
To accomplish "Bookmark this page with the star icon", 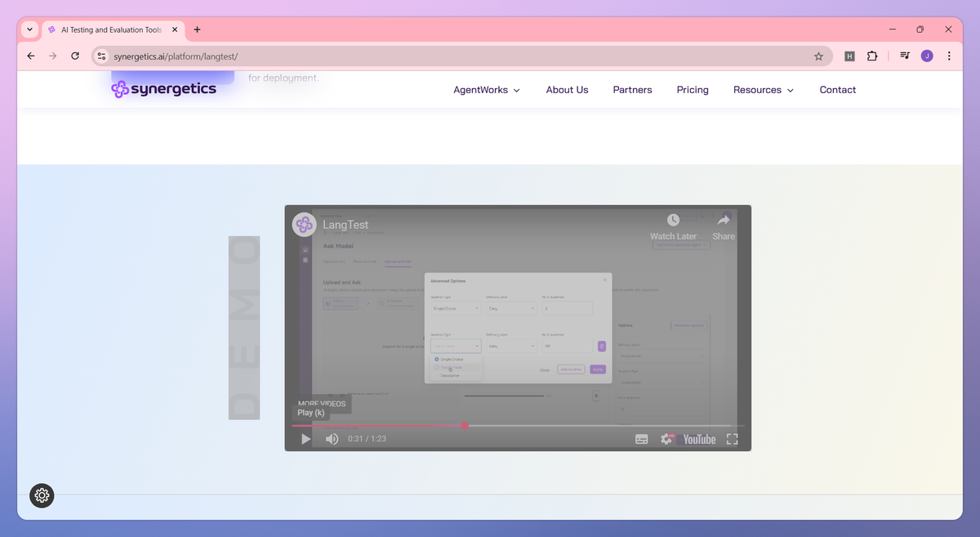I will tap(818, 56).
